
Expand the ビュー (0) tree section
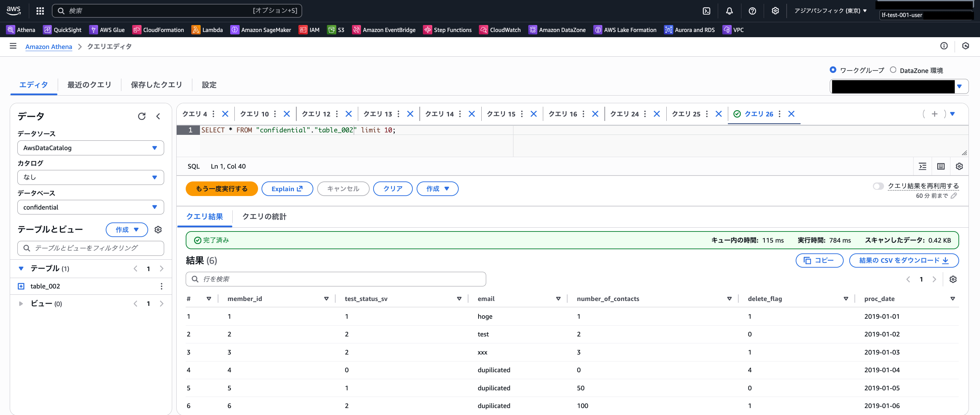(21, 303)
